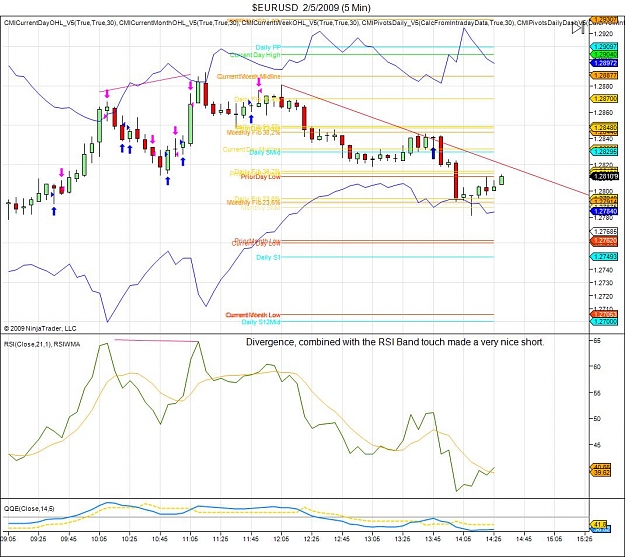Click the white 1.27685 price marker

pos(603,231)
